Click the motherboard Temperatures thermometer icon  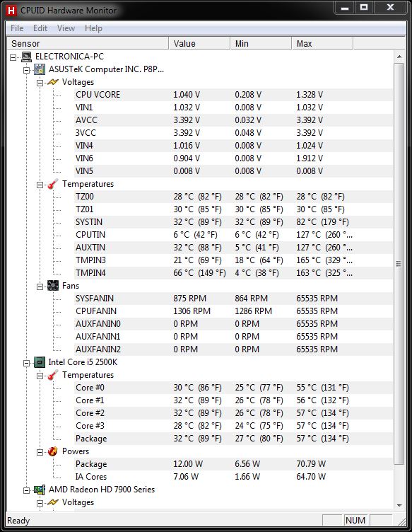pyautogui.click(x=53, y=184)
